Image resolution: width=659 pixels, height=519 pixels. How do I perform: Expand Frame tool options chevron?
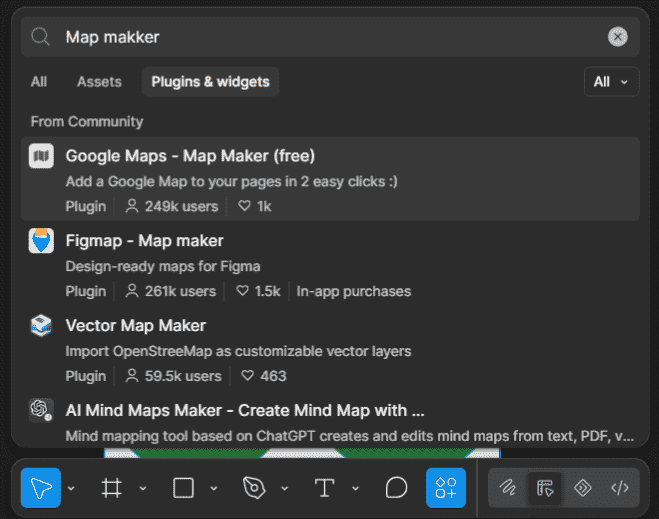143,488
